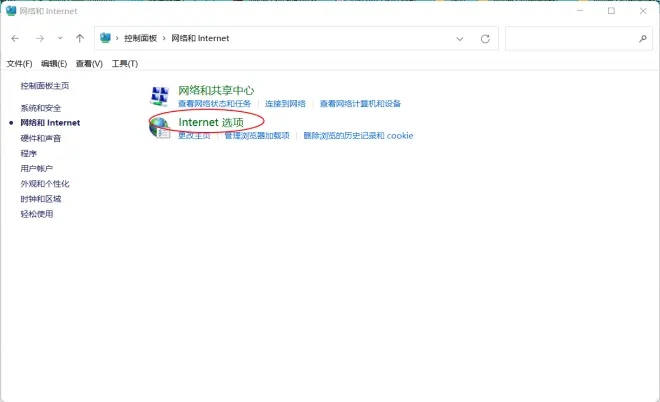
Task: Select 控制面板 in the address breadcrumb
Action: [x=141, y=38]
